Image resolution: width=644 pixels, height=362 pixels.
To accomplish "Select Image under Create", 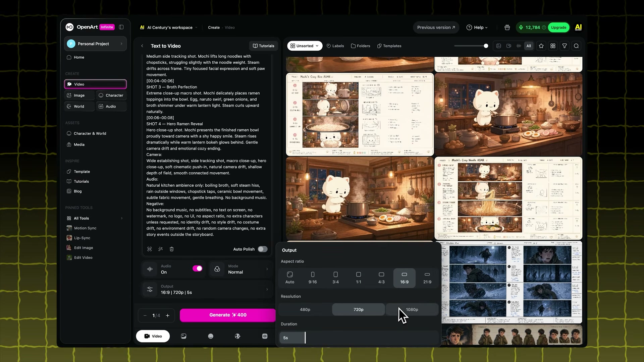I will pyautogui.click(x=79, y=95).
